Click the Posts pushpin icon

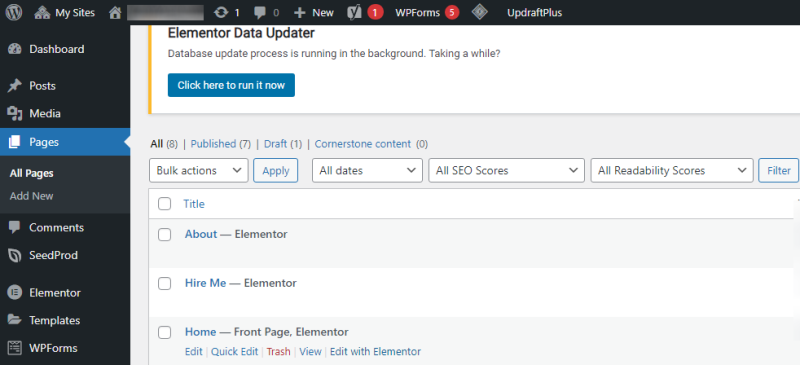tap(15, 86)
